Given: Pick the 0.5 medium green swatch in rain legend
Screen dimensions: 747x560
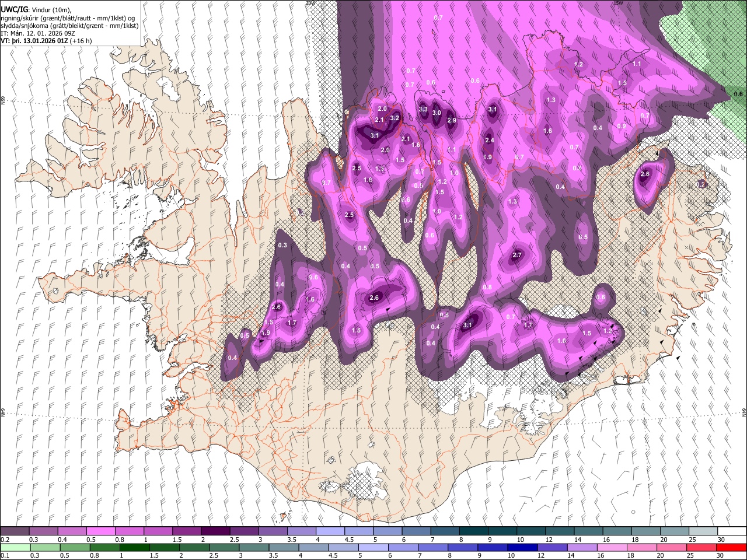Looking at the screenshot, I should click(x=75, y=547).
